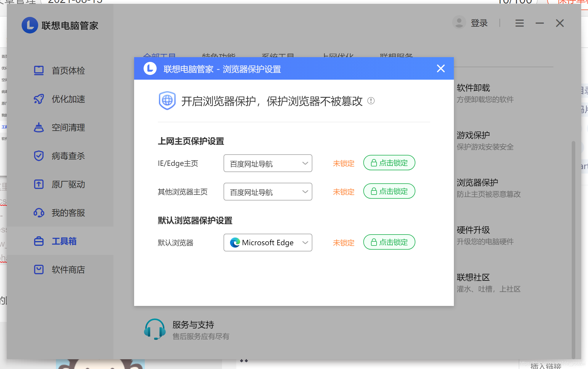Select the 软件商店 label in sidebar
The height and width of the screenshot is (369, 588).
coord(68,269)
